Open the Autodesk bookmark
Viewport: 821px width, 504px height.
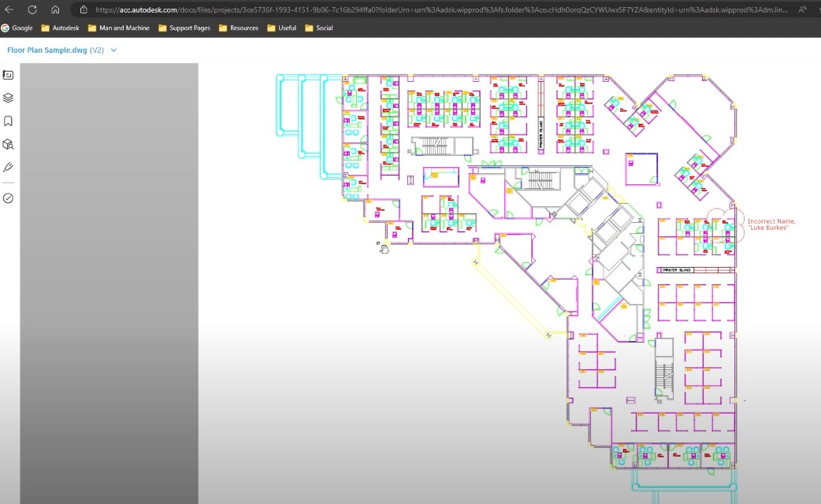[x=60, y=28]
